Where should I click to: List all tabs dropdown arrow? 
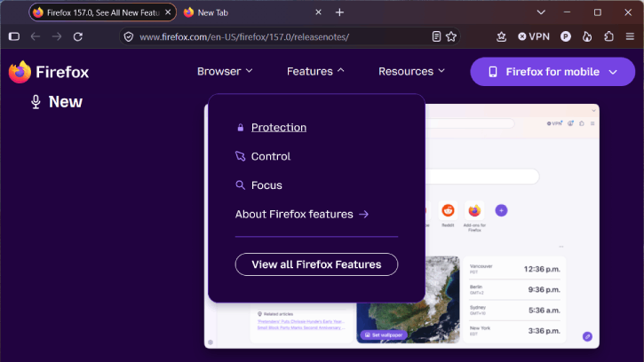click(541, 12)
